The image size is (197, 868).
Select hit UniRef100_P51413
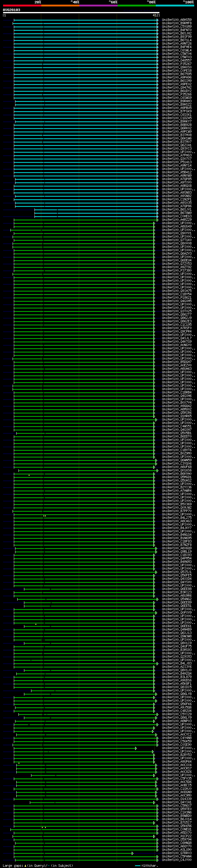[x=176, y=162]
